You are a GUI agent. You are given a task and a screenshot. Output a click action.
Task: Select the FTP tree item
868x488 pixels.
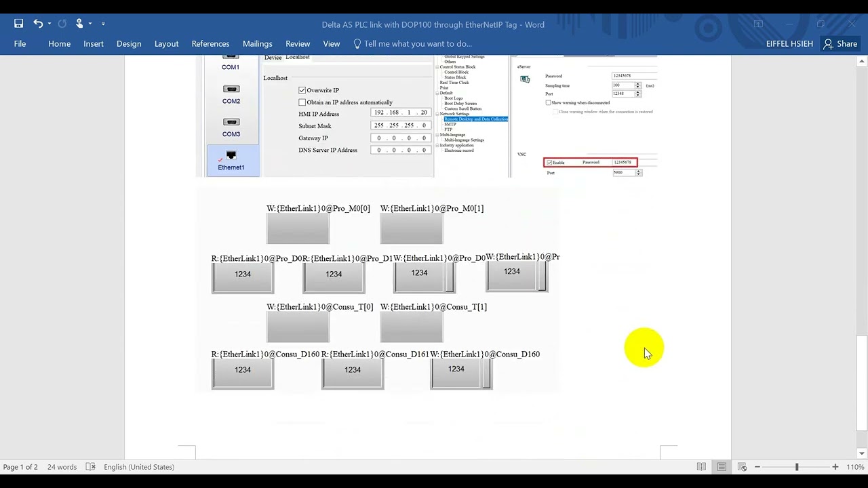click(x=448, y=129)
